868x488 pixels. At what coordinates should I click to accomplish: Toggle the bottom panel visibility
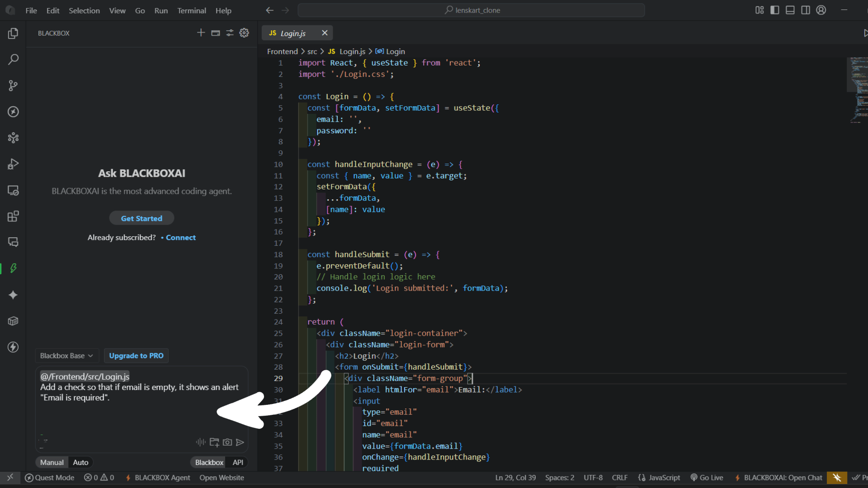coord(790,10)
